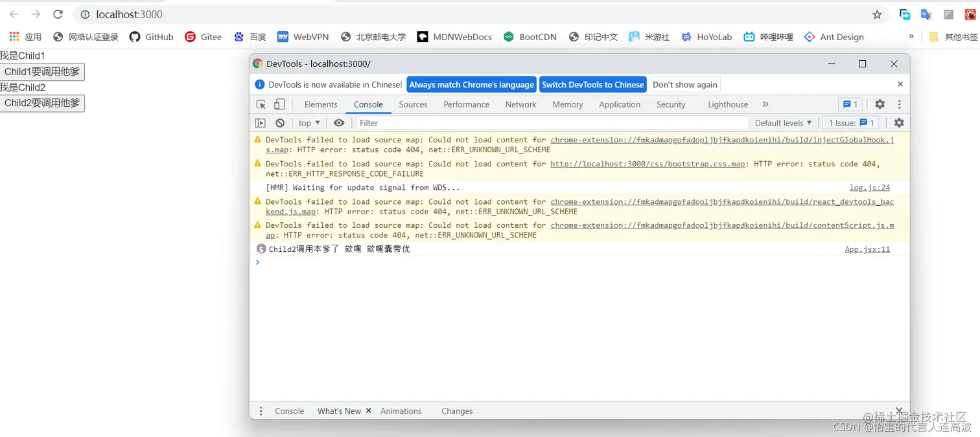Screen dimensions: 980x437
Task: Click Switch DevTools to Chinese button
Action: coord(592,85)
